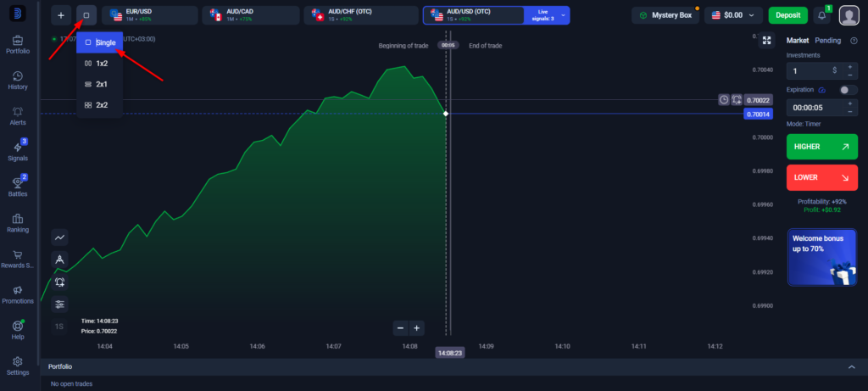Switch to the EUR/USD asset tab
Image resolution: width=868 pixels, height=391 pixels.
pos(149,15)
